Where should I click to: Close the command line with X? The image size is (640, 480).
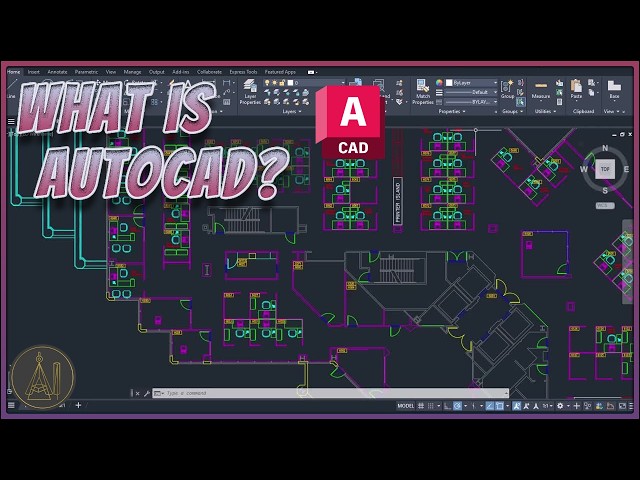(x=137, y=393)
